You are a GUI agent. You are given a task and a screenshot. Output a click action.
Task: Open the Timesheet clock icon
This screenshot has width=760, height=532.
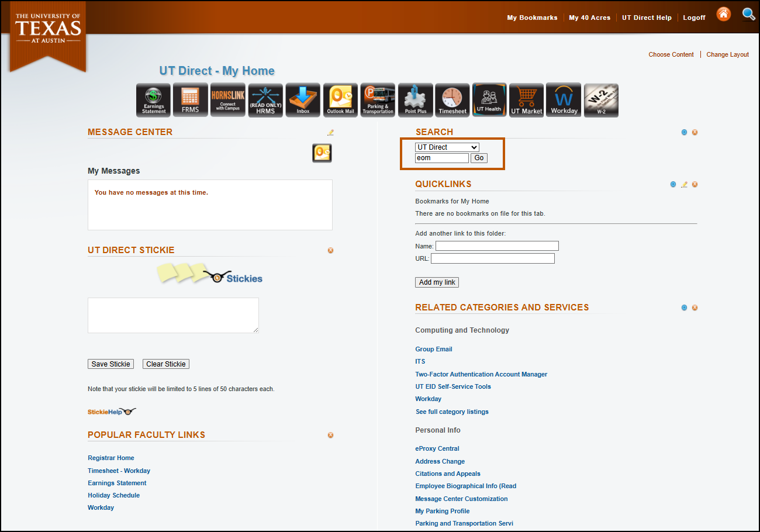point(452,100)
